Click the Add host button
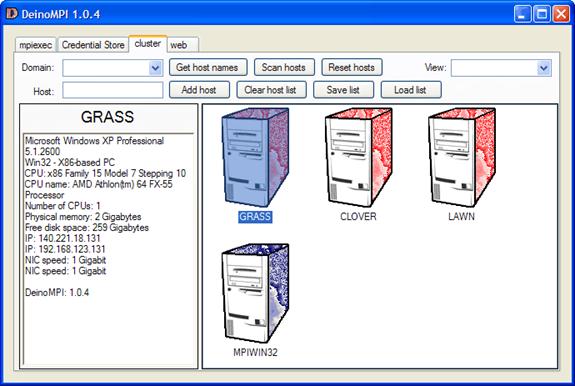This screenshot has width=575, height=386. [x=199, y=90]
